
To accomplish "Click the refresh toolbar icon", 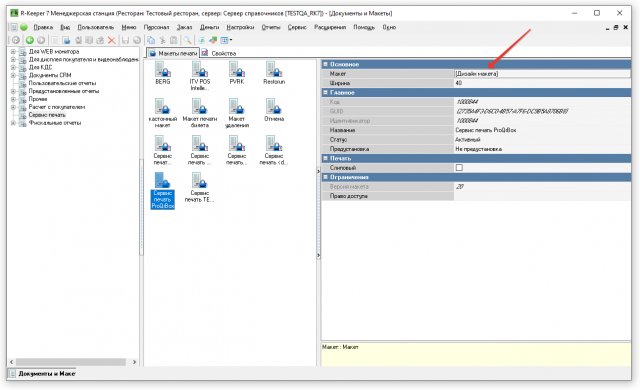I will (16, 40).
